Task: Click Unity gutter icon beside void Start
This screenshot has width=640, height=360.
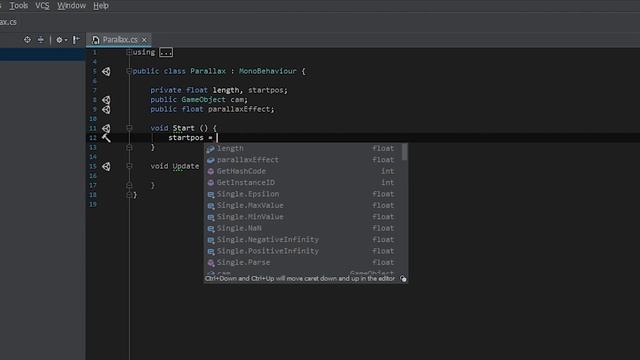Action: 106,128
